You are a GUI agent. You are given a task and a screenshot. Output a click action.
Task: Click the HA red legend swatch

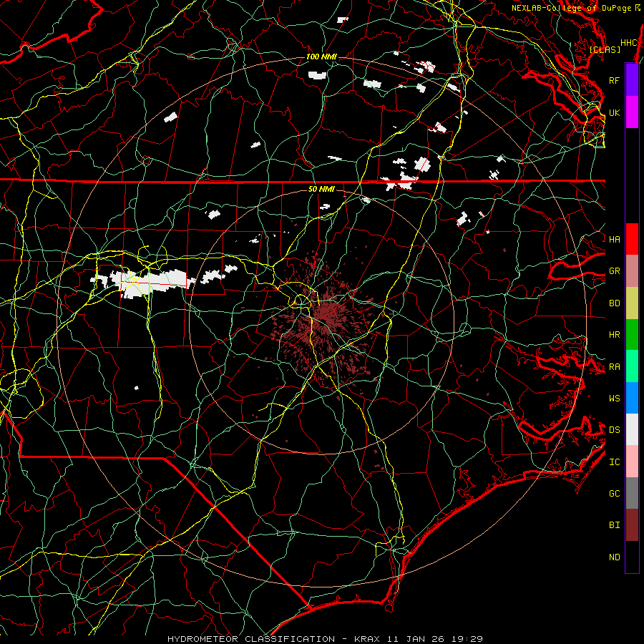click(x=632, y=239)
